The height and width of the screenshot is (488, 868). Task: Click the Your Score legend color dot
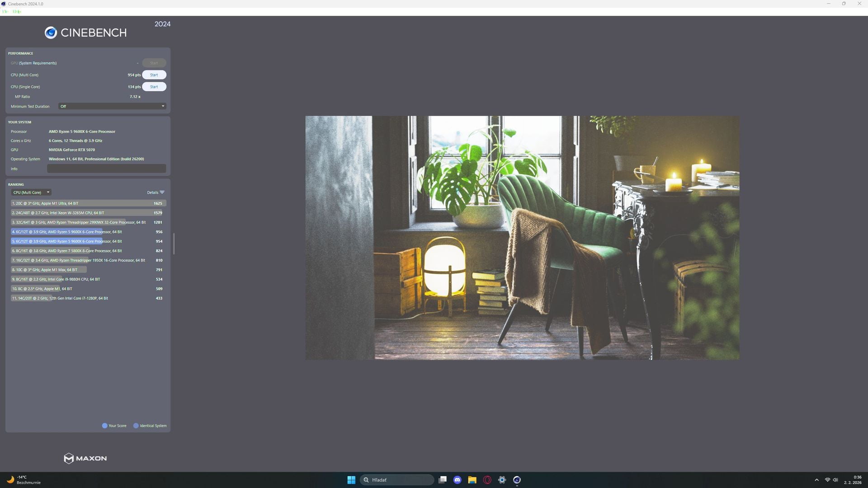coord(105,426)
